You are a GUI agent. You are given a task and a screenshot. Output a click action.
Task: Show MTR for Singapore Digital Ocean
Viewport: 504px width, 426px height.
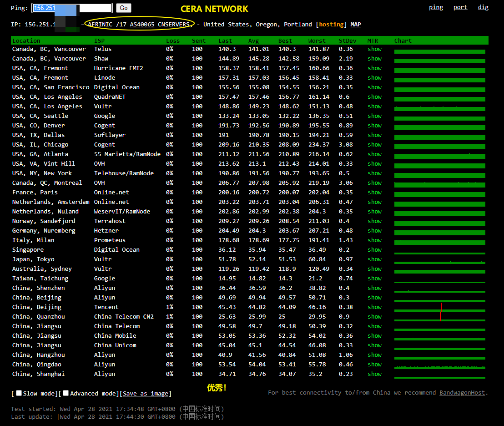374,250
